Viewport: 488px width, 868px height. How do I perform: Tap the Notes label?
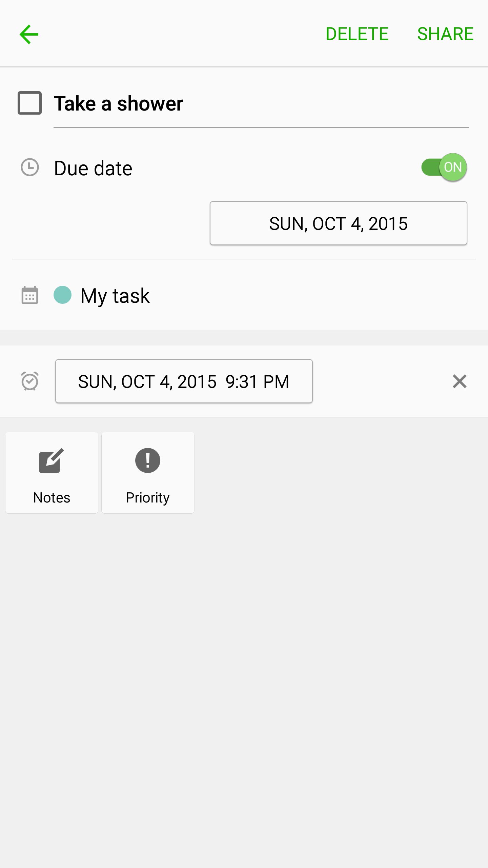click(52, 498)
